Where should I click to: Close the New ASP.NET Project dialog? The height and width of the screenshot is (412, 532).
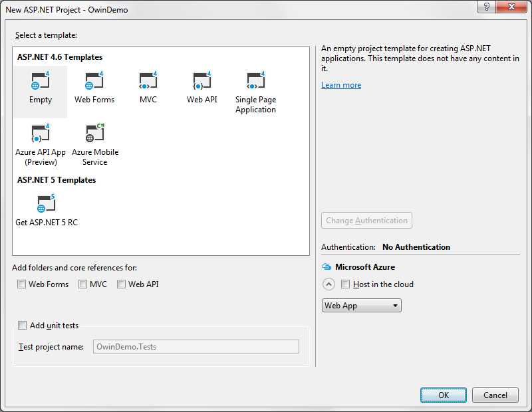511,7
